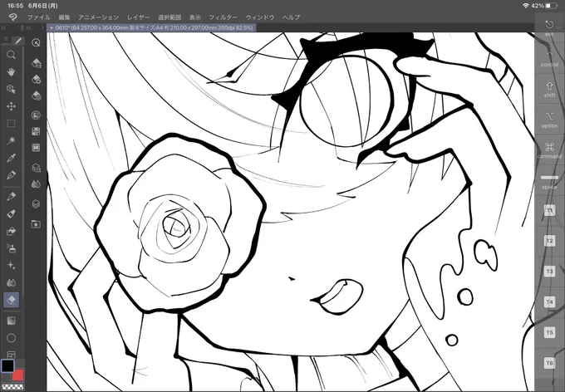
Task: Select the Hand move-canvas tool
Action: [11, 72]
